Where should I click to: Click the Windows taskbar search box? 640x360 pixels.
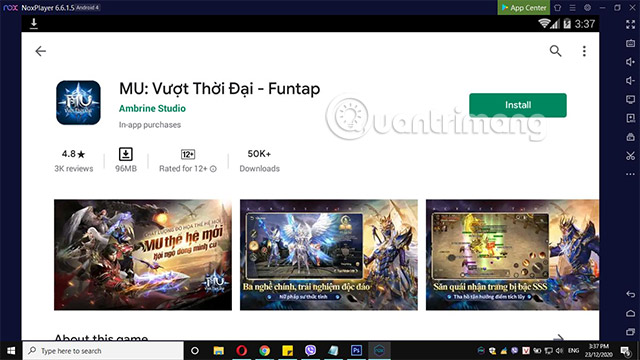pyautogui.click(x=103, y=351)
